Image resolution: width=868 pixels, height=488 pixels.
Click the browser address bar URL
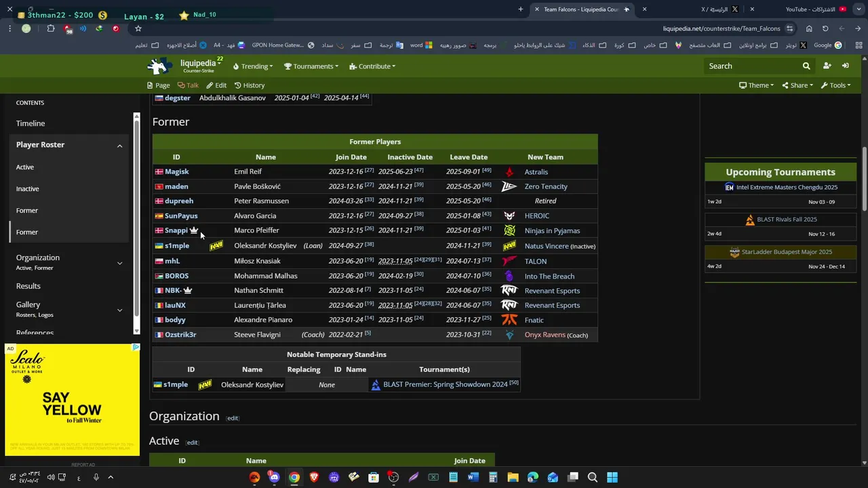tap(722, 28)
